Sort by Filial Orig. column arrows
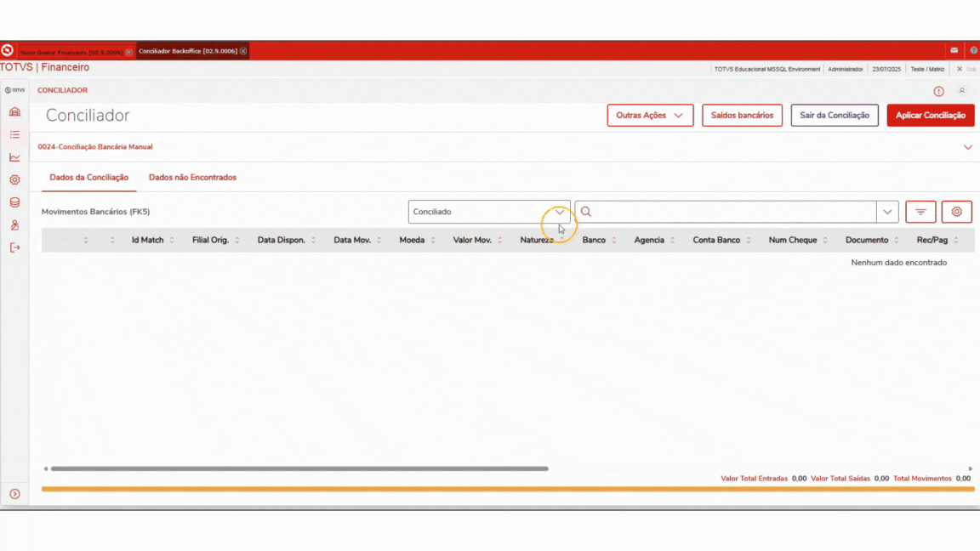The height and width of the screenshot is (551, 980). tap(236, 240)
